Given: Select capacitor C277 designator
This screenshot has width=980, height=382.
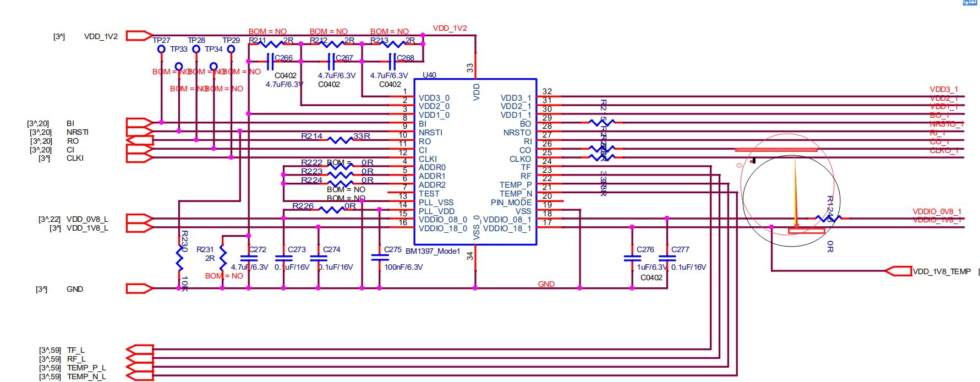Looking at the screenshot, I should pyautogui.click(x=680, y=249).
